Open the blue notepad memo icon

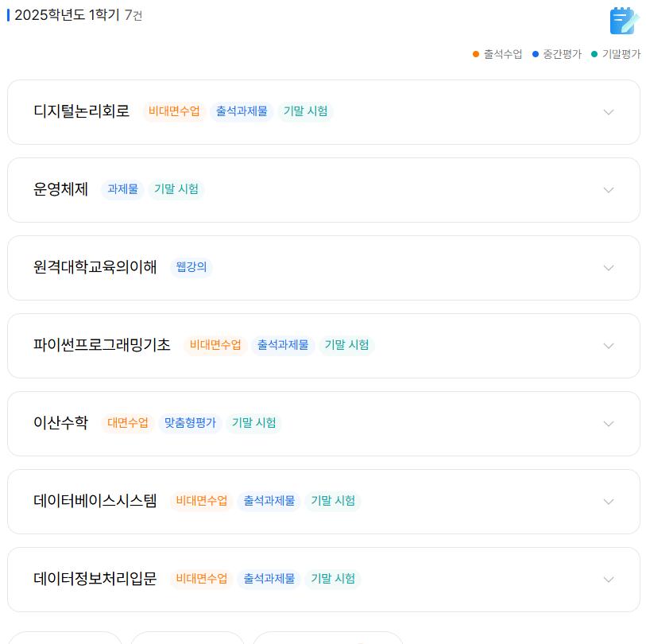point(624,20)
